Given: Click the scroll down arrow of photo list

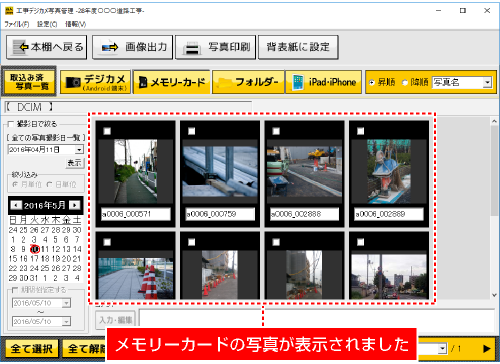Looking at the screenshot, I should (494, 295).
